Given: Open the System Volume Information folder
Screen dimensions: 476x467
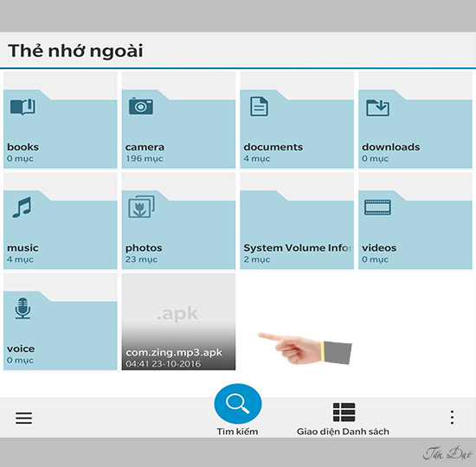Looking at the screenshot, I should pos(297,221).
